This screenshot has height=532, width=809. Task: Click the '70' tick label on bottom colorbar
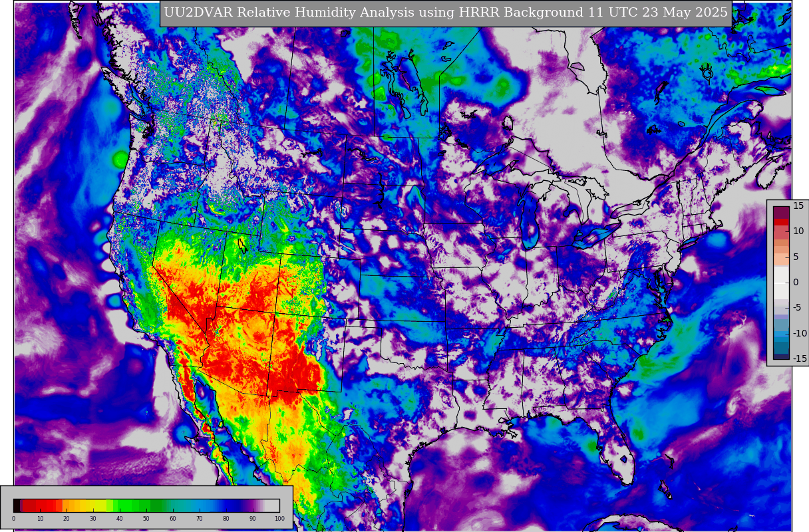click(x=200, y=519)
